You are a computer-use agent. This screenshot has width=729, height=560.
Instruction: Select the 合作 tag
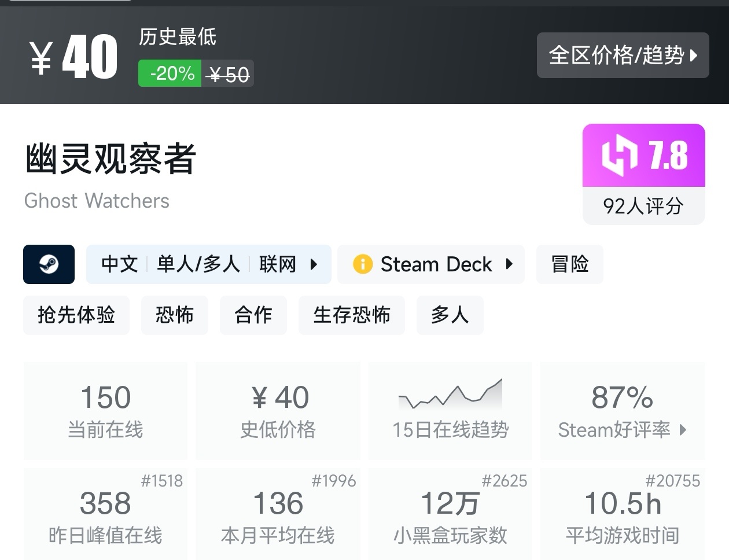[253, 315]
